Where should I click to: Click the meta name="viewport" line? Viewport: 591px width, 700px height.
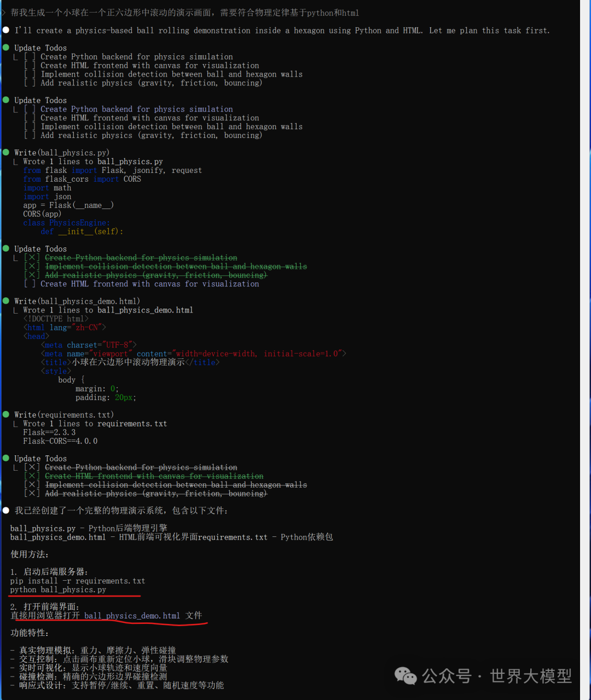[x=193, y=354]
